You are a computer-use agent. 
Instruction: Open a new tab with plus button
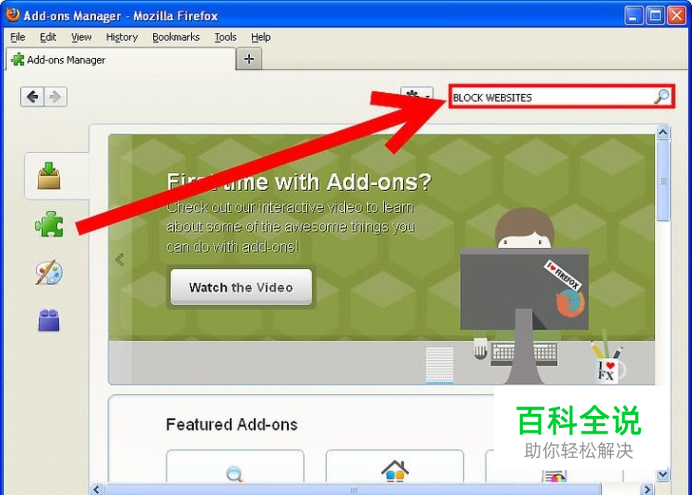(x=249, y=59)
